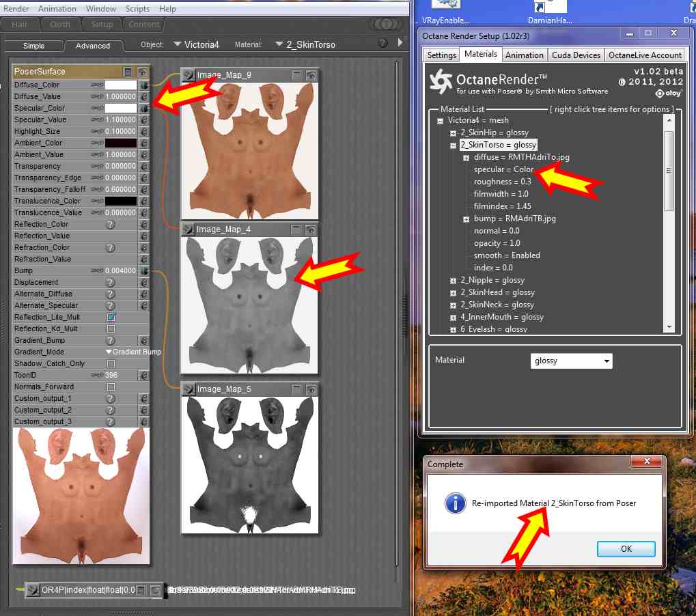This screenshot has height=616, width=696.
Task: Open the Render menu
Action: click(16, 8)
